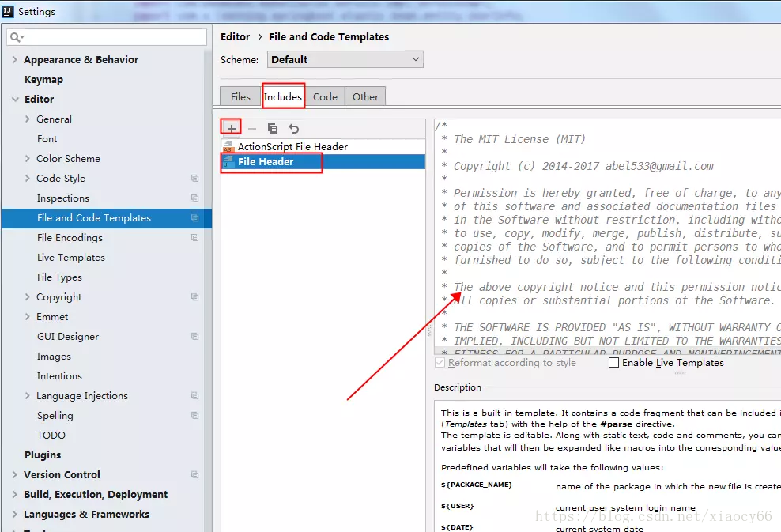781x532 pixels.
Task: Open Plugins settings
Action: 43,455
